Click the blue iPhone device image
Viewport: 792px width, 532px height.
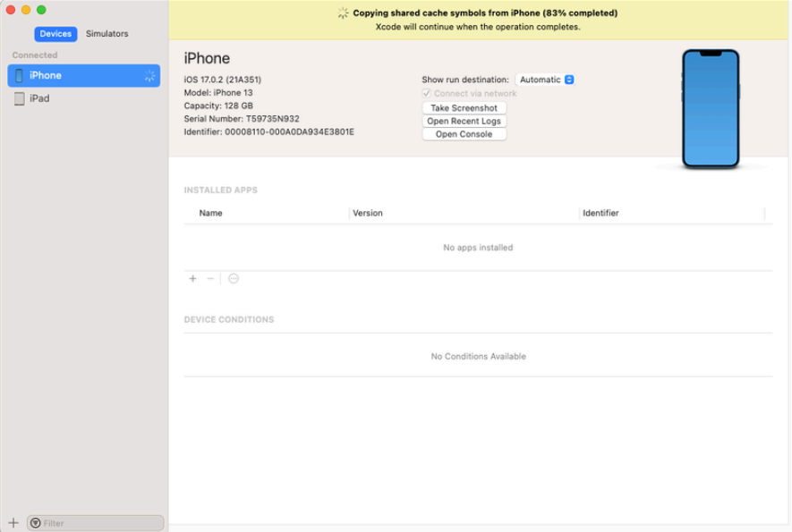pos(711,108)
